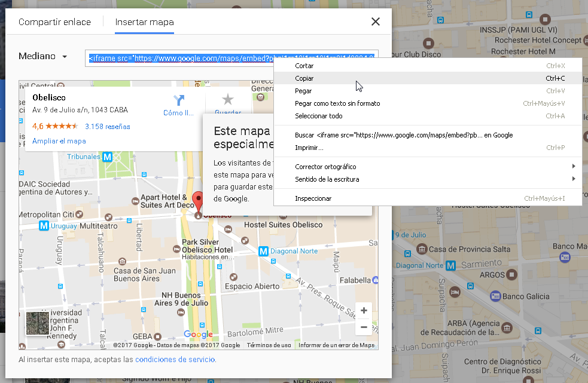Expand Corrector ortográfico submenu
The width and height of the screenshot is (588, 383).
[428, 166]
